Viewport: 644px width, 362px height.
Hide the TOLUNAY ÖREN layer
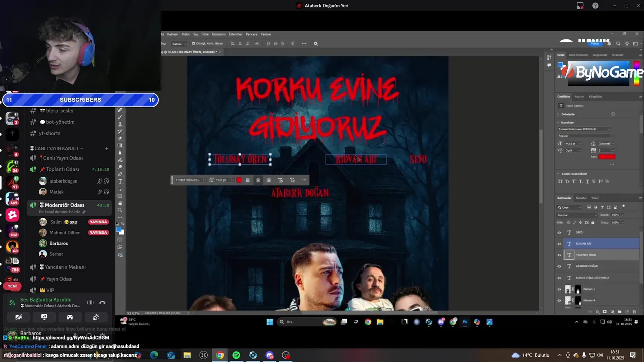pos(559,255)
